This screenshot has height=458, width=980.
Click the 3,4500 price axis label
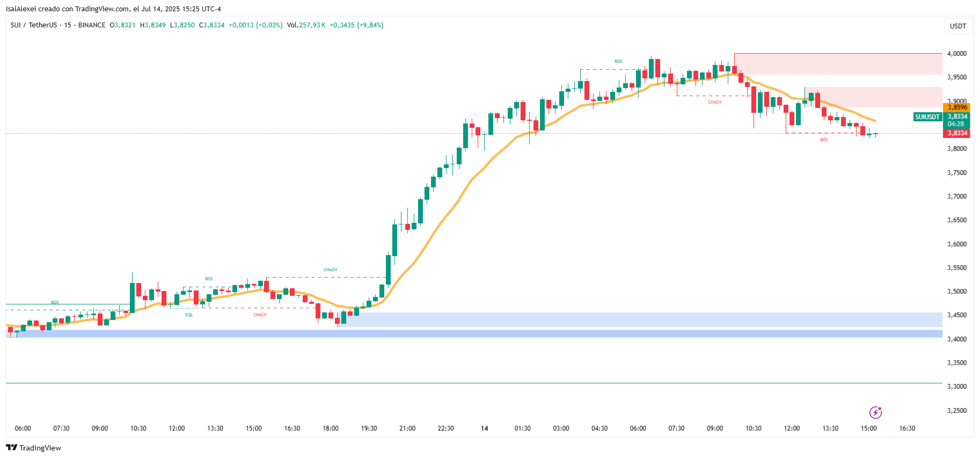(957, 315)
